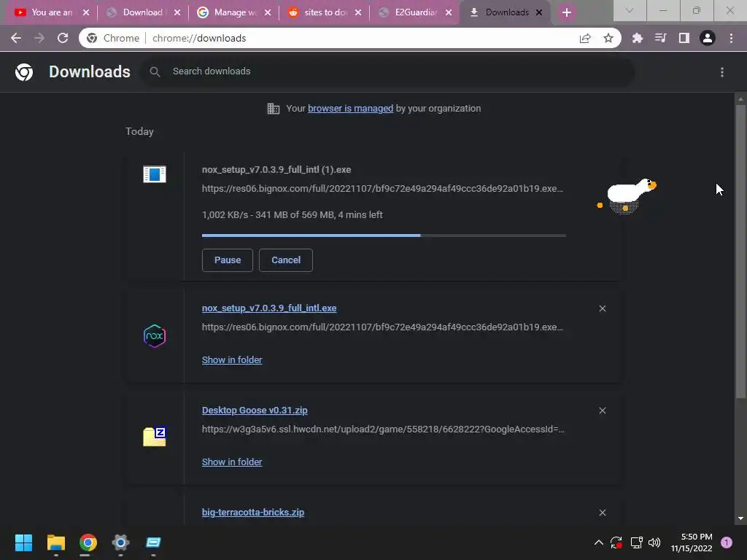The width and height of the screenshot is (747, 560).
Task: Click the Chrome icon in the taskbar
Action: [x=88, y=542]
